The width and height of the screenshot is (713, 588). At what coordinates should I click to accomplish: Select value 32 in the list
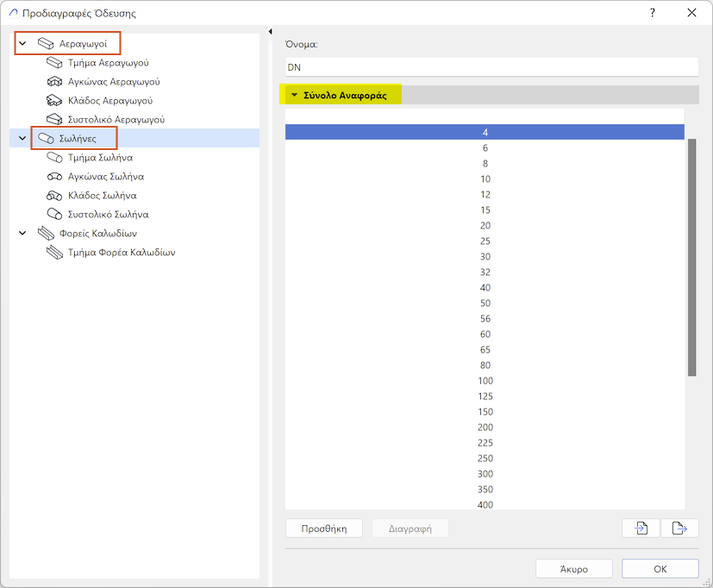tap(485, 272)
